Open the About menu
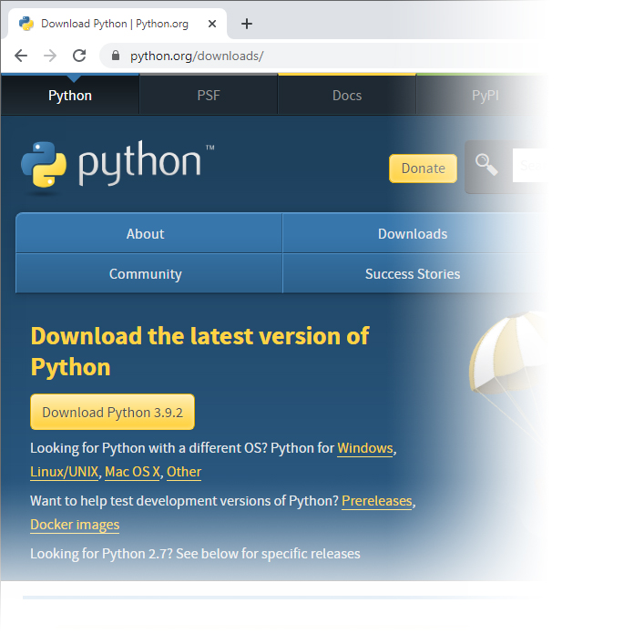This screenshot has height=644, width=644. pos(148,233)
